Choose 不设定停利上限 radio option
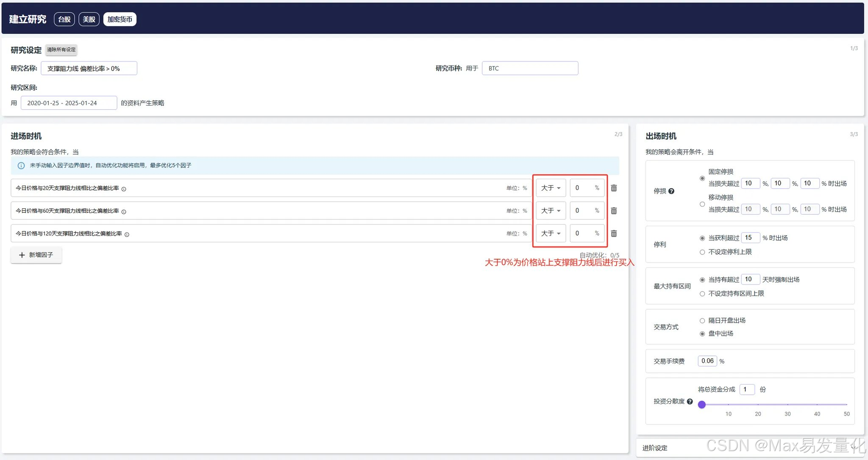This screenshot has height=460, width=868. click(x=702, y=252)
